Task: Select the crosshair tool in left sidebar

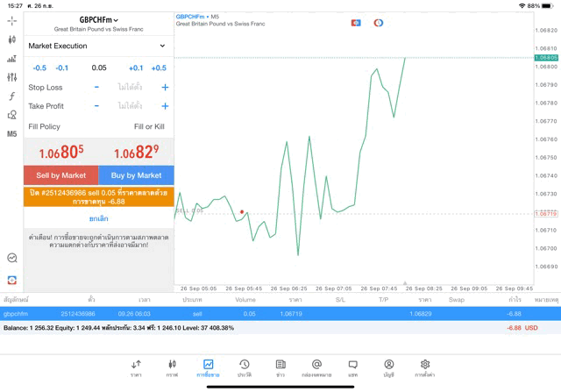Action: pos(11,20)
